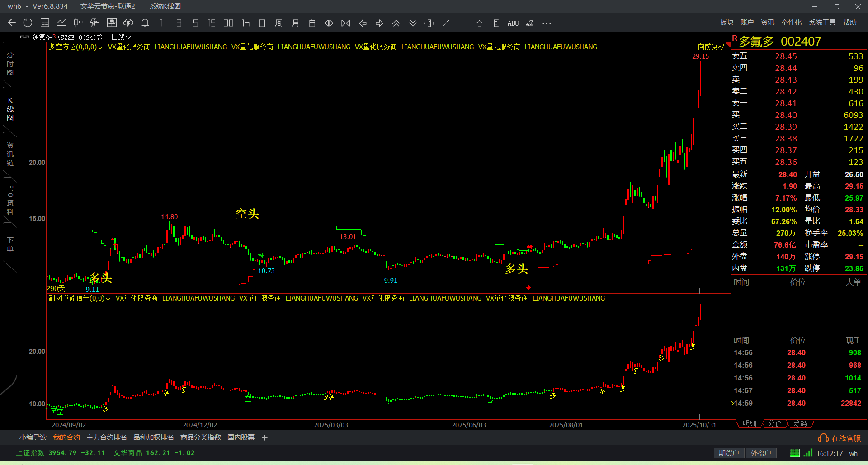Click the 期货户 account button
The height and width of the screenshot is (465, 868).
(x=729, y=453)
